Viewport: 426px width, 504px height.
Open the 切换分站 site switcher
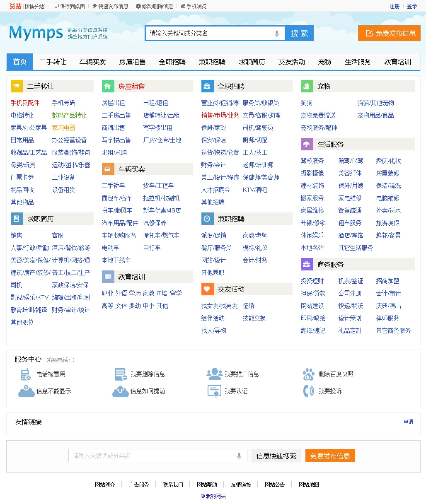[34, 7]
